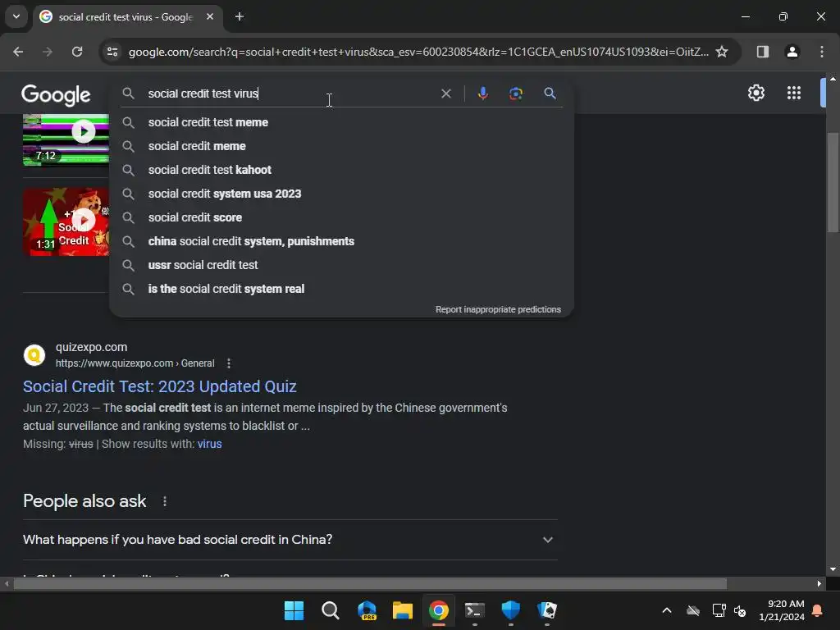Screen dimensions: 840x630
Task: Open Chrome three-dot menu
Action: [822, 52]
